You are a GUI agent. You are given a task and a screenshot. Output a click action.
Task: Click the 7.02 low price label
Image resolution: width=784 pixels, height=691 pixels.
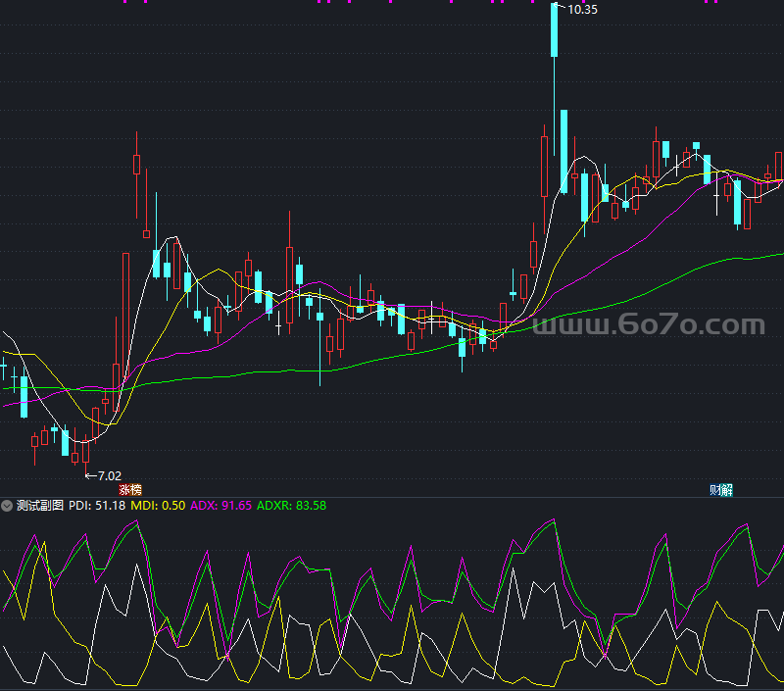[110, 476]
